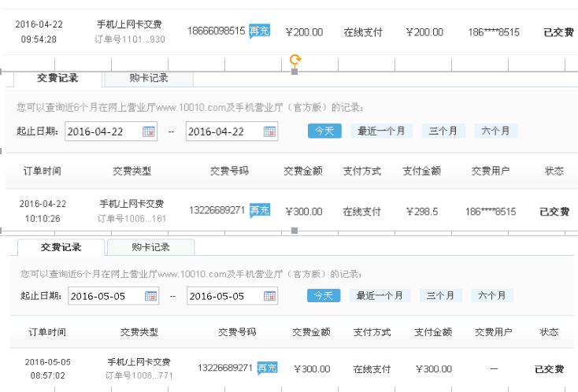
Task: Click 再充 beside the ¥298.5 payment record
Action: tap(259, 210)
